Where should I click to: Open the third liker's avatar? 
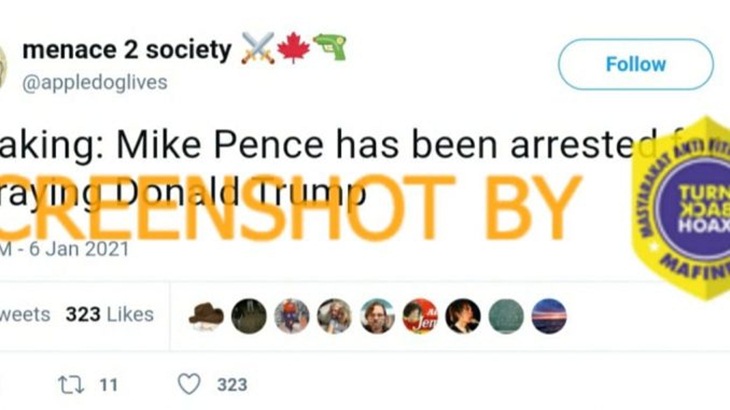click(x=292, y=316)
